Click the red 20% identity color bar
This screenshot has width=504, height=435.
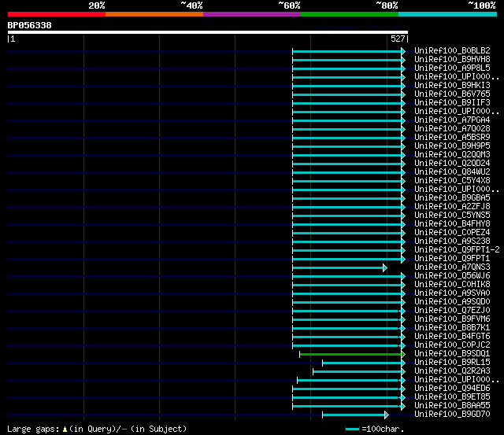pos(57,14)
